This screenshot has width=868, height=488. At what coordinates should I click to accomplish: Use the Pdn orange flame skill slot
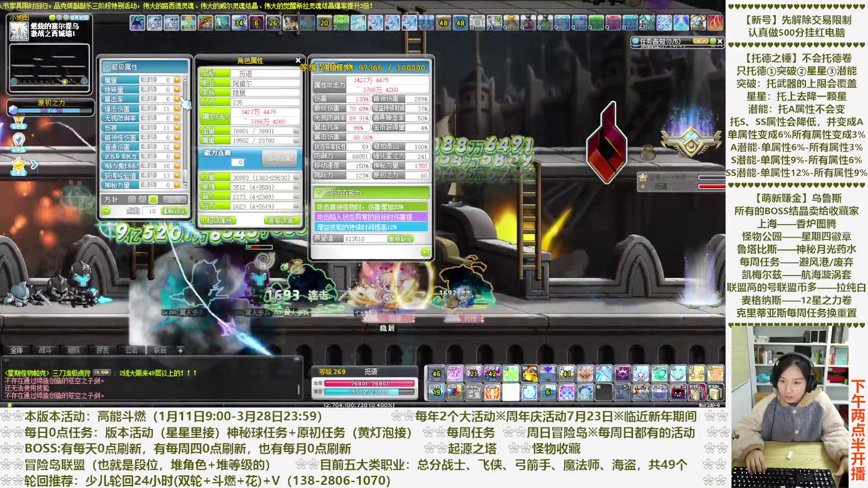pyautogui.click(x=492, y=392)
